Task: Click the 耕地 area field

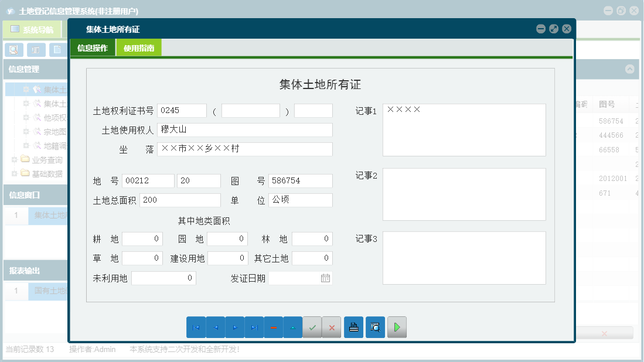Action: tap(142, 238)
